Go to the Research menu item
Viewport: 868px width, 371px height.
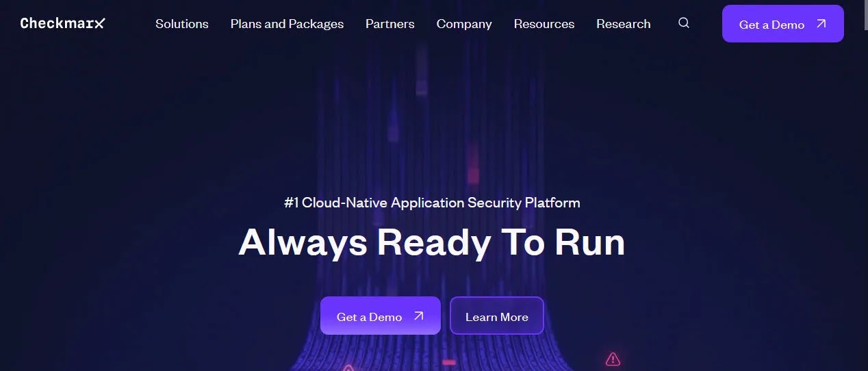(x=624, y=24)
